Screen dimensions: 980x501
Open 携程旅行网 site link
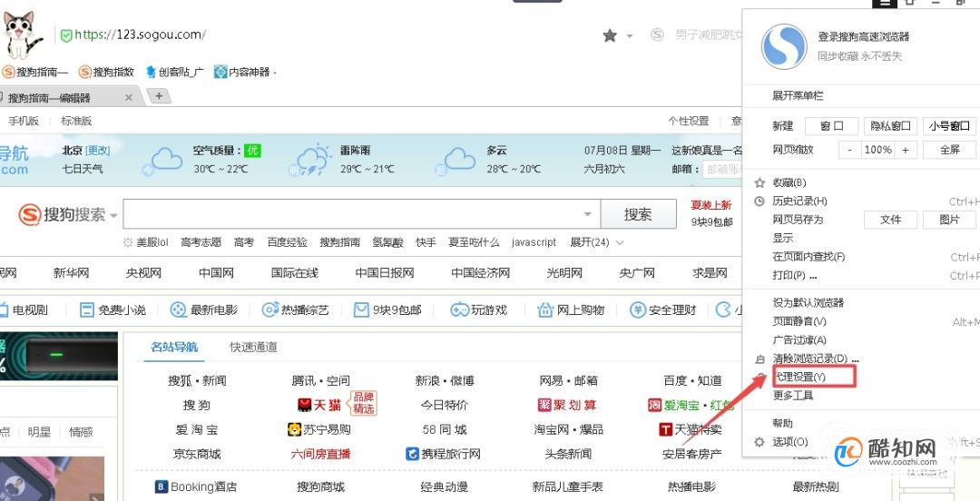(443, 454)
